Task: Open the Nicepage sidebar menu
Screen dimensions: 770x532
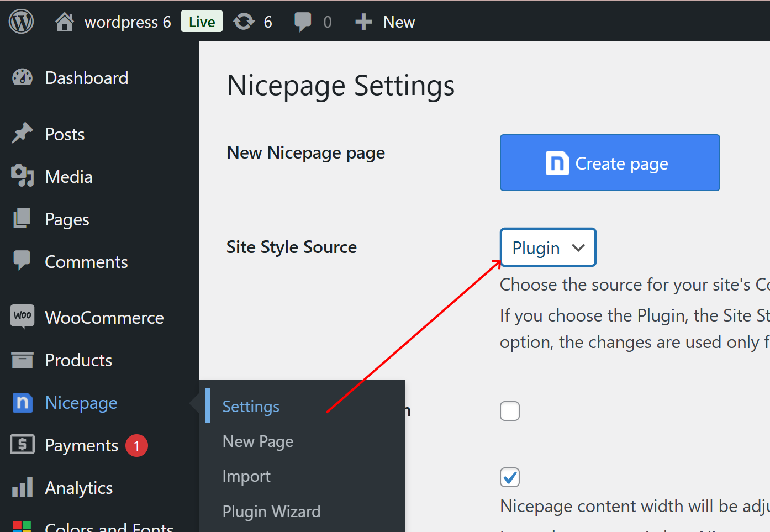Action: pyautogui.click(x=81, y=403)
